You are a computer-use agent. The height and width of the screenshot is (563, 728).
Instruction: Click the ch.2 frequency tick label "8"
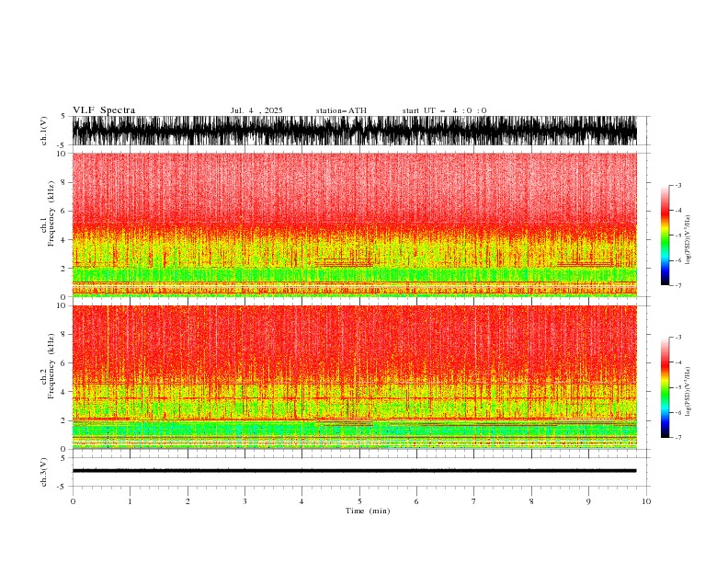pyautogui.click(x=63, y=335)
